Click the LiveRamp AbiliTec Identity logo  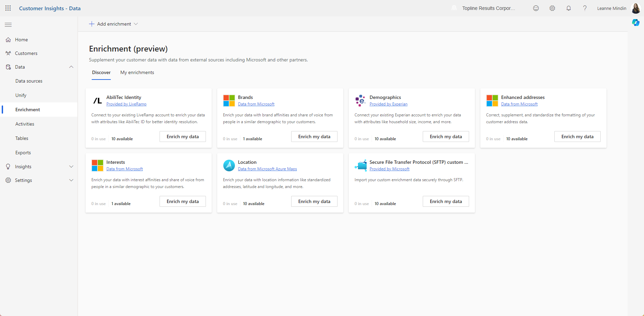(x=98, y=101)
